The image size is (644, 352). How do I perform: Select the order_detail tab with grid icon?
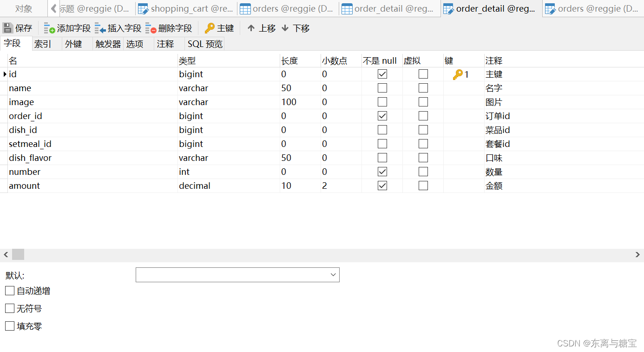click(390, 8)
